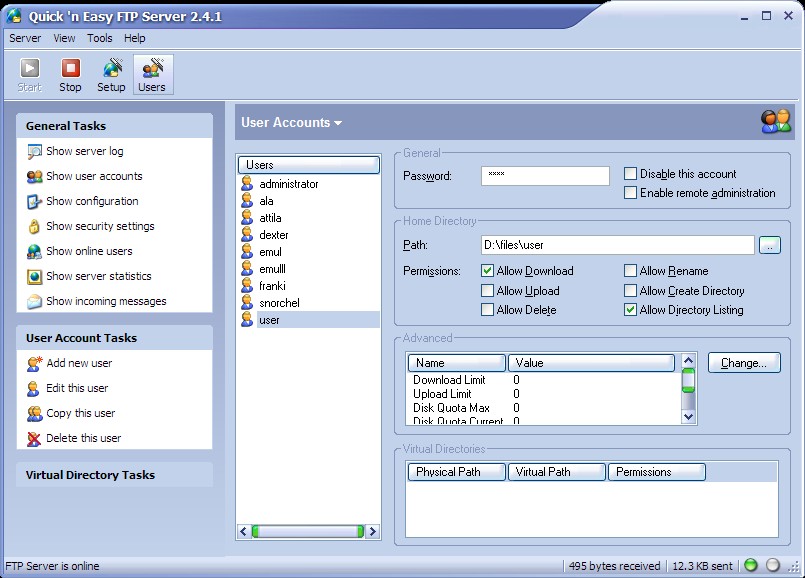Viewport: 805px width, 578px height.
Task: Click the Show server log link
Action: click(85, 151)
